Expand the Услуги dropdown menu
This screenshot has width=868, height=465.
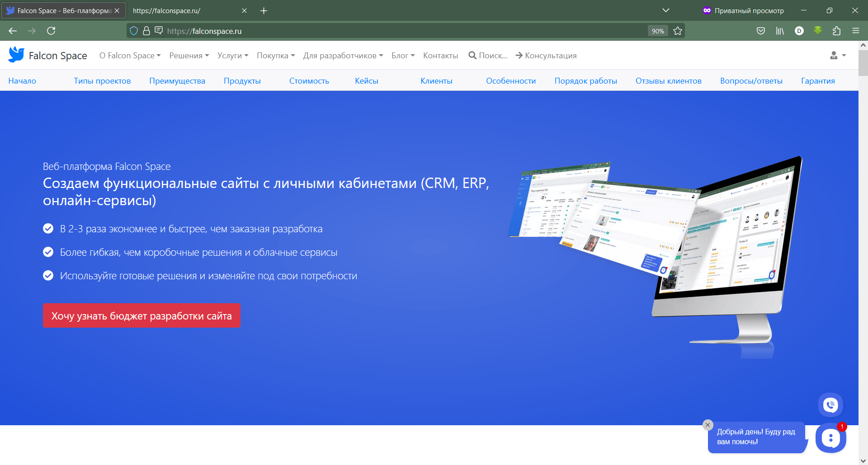[x=233, y=55]
